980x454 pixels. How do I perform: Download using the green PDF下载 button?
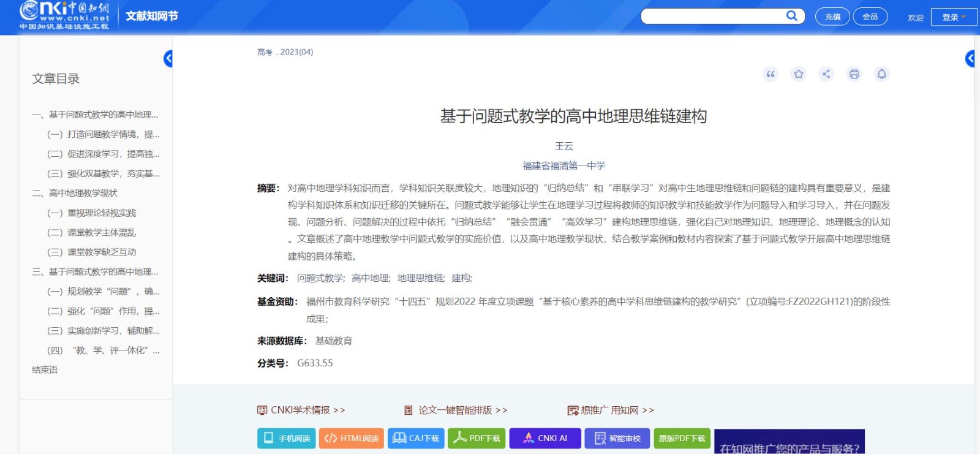pos(477,438)
